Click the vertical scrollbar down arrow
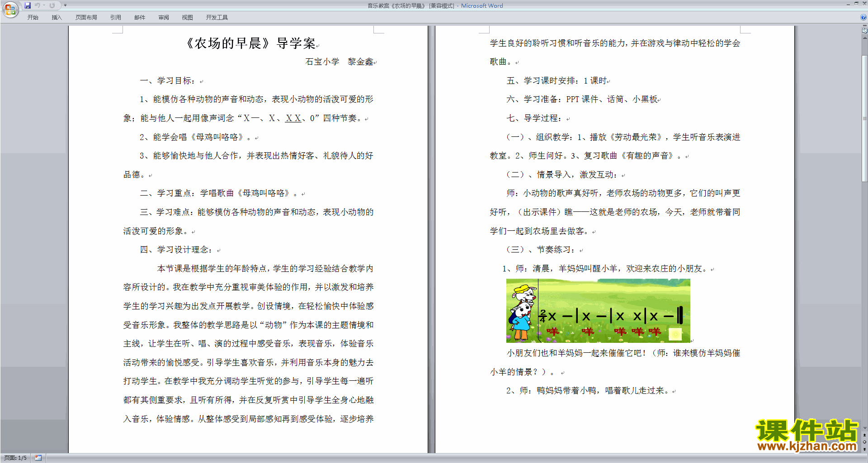 click(864, 428)
